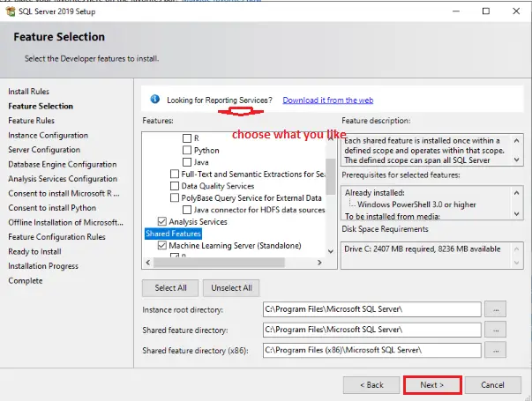Click features list scroll-right arrow
The image size is (532, 401).
tap(319, 263)
